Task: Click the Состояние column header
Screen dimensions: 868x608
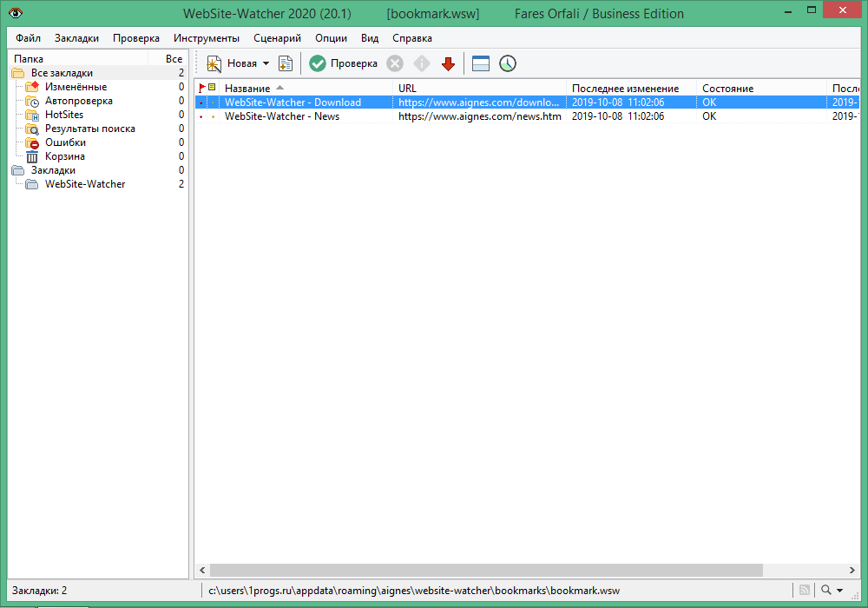Action: (727, 89)
